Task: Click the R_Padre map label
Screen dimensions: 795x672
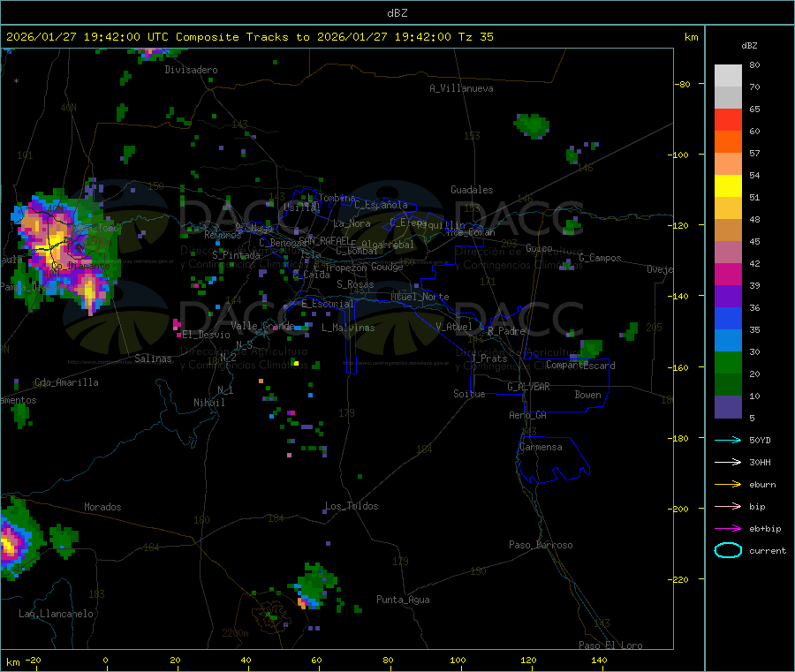Action: 506,331
